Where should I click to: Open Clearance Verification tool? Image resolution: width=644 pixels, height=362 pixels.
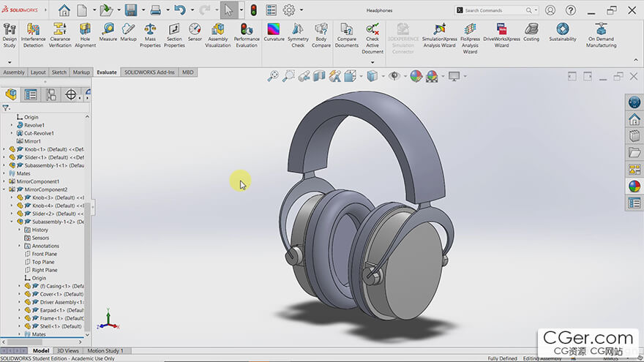point(60,35)
